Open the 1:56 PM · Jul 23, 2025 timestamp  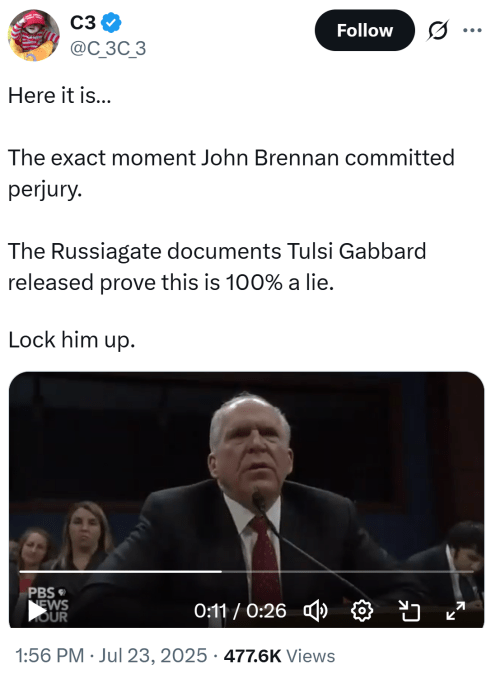tap(111, 656)
